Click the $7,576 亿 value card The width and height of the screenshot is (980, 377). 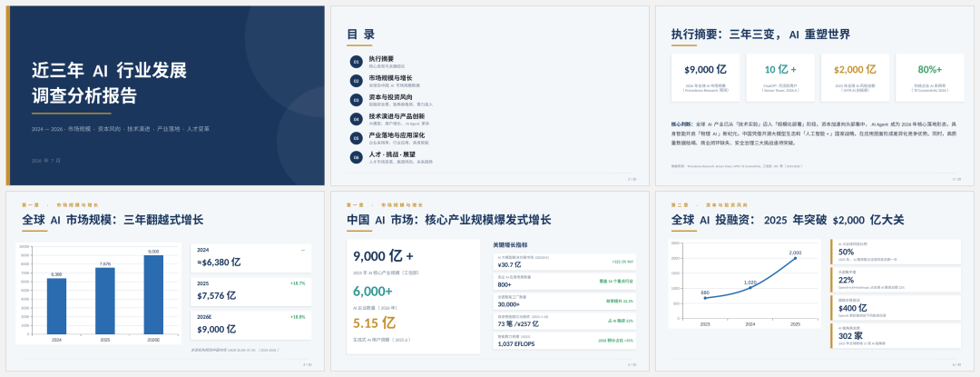click(250, 292)
